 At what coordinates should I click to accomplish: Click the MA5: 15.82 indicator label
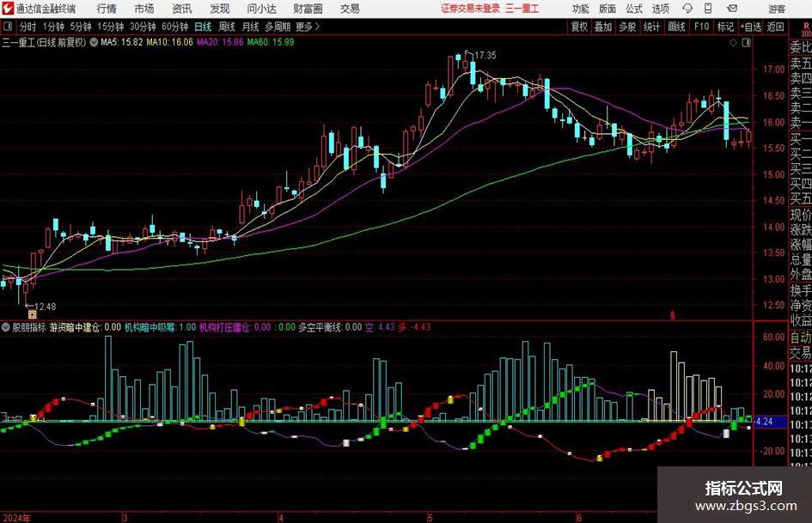click(x=121, y=42)
